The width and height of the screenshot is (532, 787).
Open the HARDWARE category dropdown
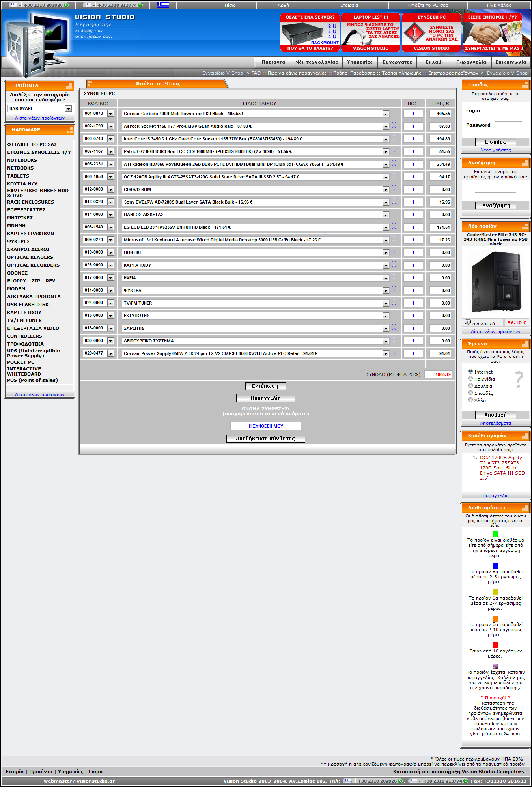pyautogui.click(x=40, y=108)
